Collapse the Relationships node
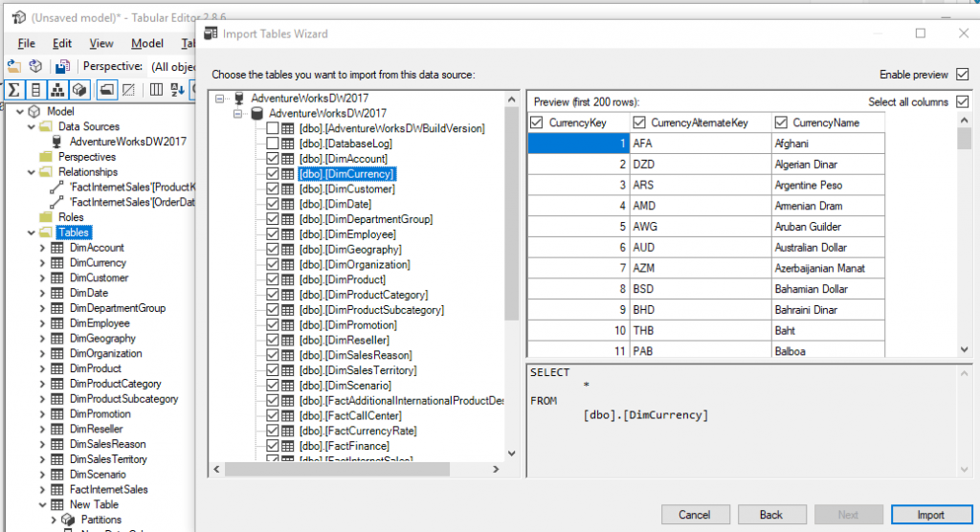The image size is (980, 532). (32, 172)
